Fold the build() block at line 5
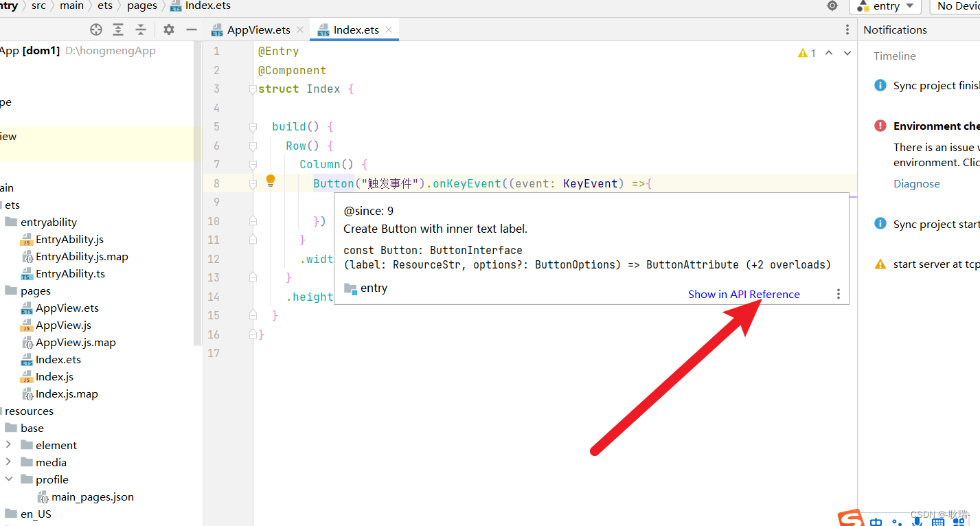This screenshot has height=526, width=980. 253,127
